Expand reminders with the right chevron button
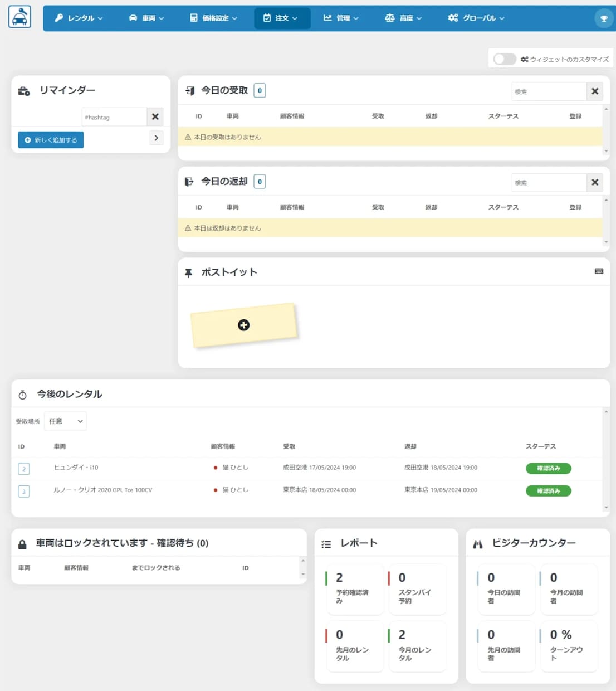Viewport: 616px width, 691px height. [x=156, y=138]
